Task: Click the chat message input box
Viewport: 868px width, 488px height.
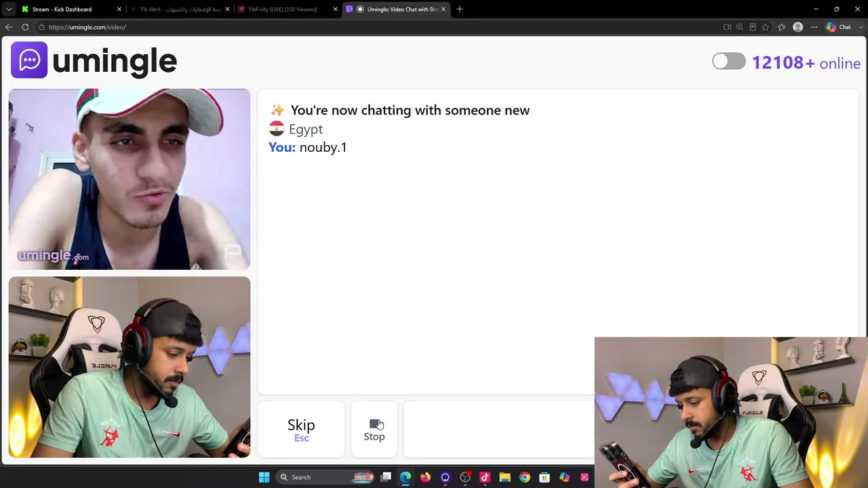Action: (x=498, y=430)
